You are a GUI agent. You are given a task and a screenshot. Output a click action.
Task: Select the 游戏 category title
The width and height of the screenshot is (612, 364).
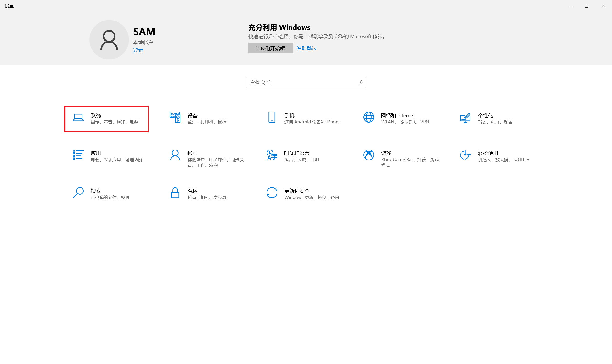tap(386, 153)
